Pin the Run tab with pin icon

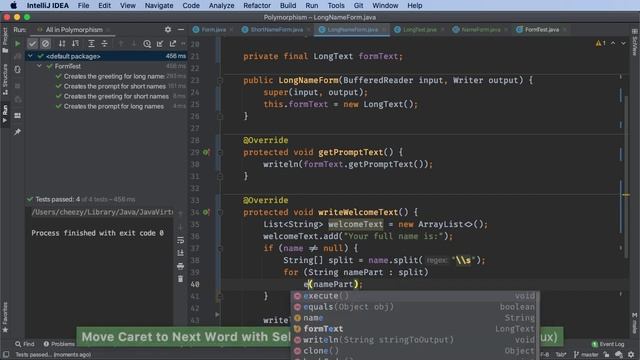[18, 132]
